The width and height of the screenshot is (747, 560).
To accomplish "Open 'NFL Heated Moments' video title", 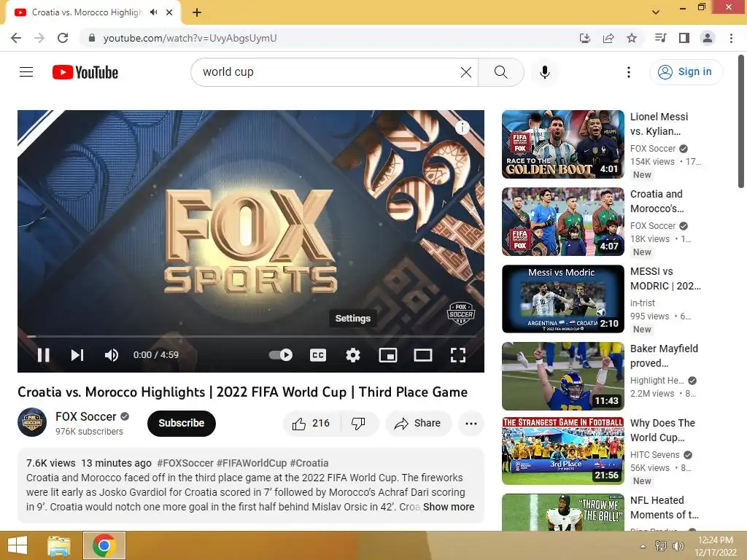I will coord(665,507).
